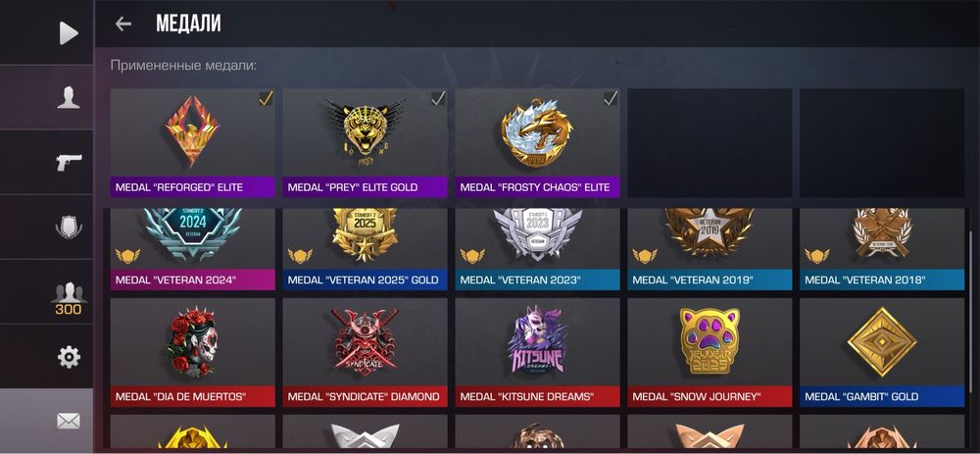Open the shield badge icon in sidebar
Screen dimensions: 980x454
click(69, 227)
